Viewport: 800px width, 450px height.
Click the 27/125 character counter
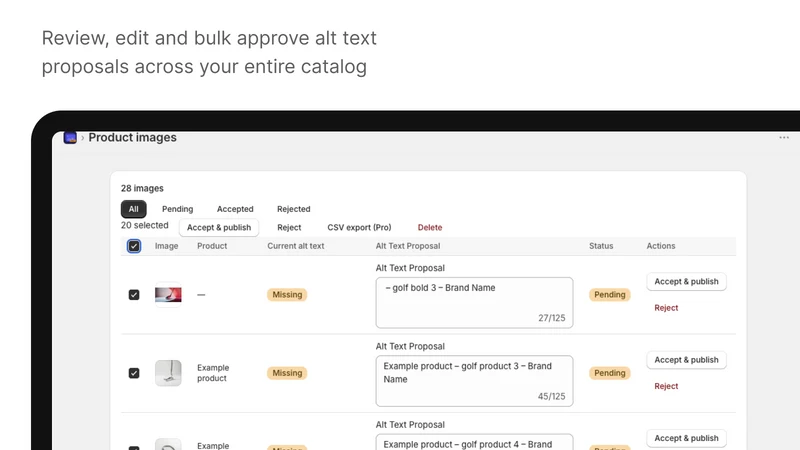pos(552,318)
